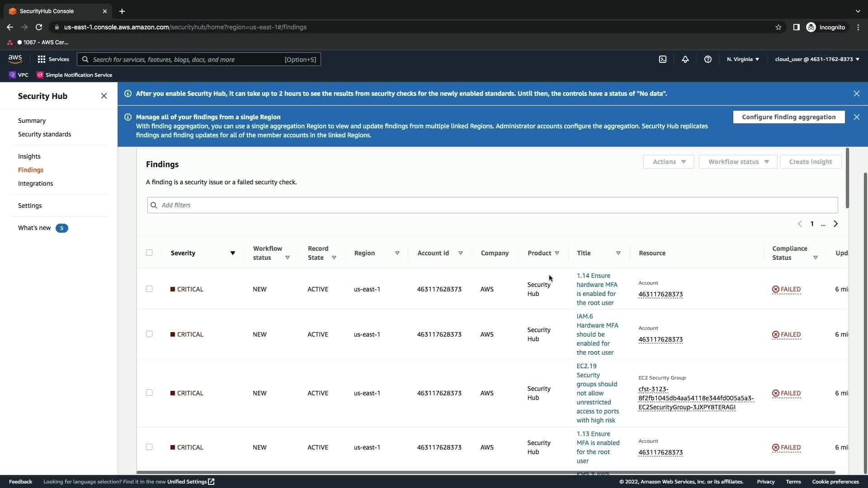The height and width of the screenshot is (488, 868).
Task: Click Configure finding aggregation button
Action: [788, 117]
